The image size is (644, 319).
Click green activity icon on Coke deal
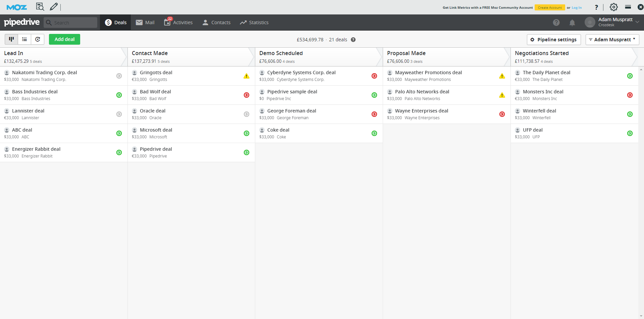374,133
